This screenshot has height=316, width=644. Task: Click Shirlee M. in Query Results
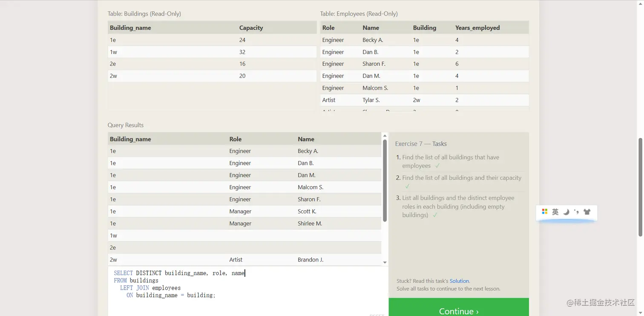pos(310,224)
